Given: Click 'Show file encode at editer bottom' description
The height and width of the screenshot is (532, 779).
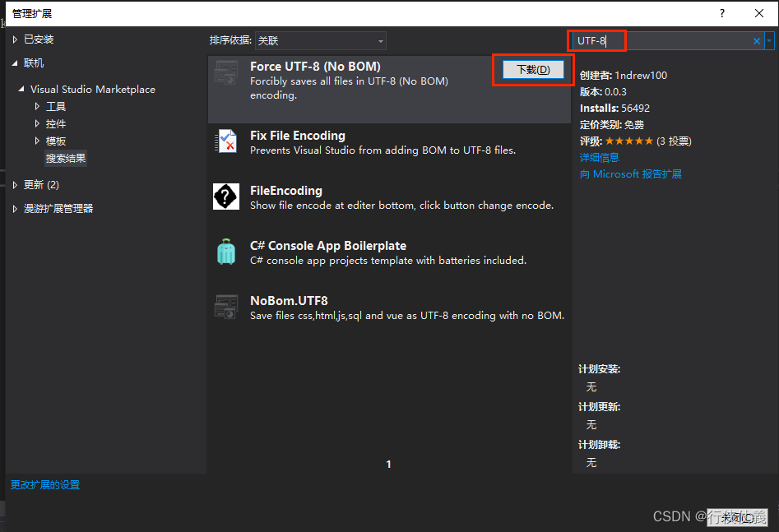Looking at the screenshot, I should pyautogui.click(x=402, y=206).
